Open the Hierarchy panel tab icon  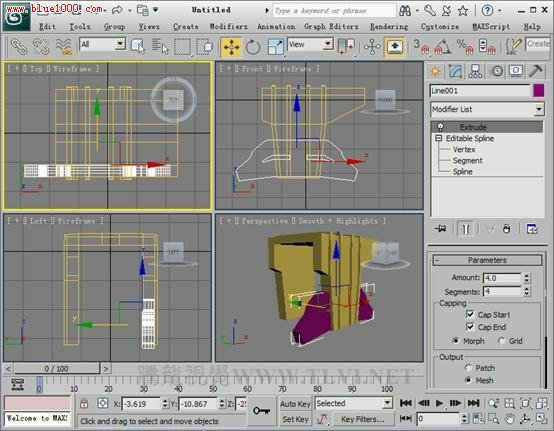click(x=475, y=71)
